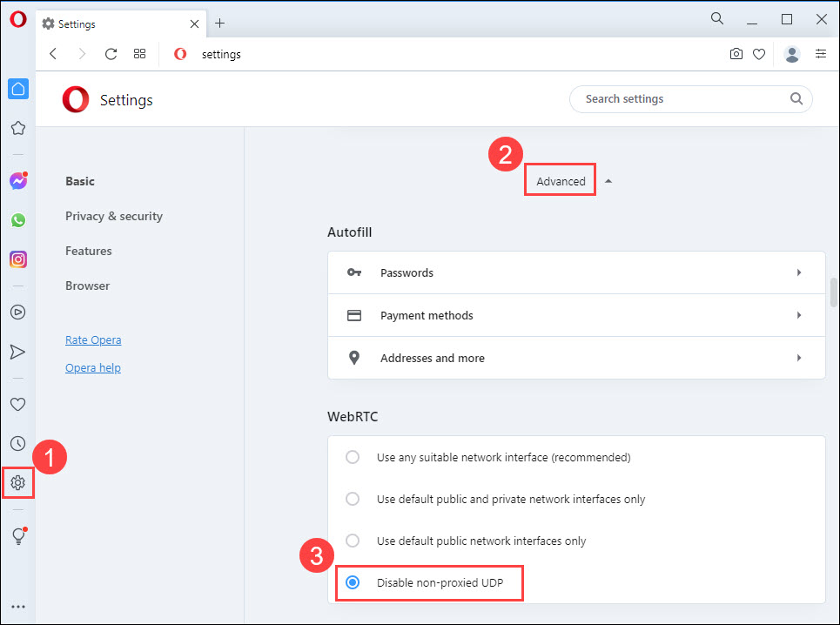The image size is (840, 625).
Task: Expand Addresses and more row arrow
Action: 799,358
